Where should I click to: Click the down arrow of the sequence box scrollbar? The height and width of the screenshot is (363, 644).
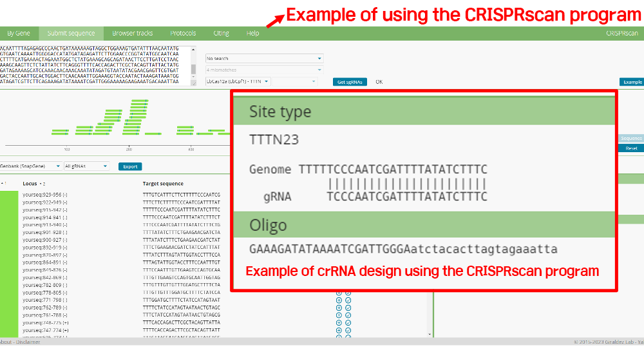(193, 77)
